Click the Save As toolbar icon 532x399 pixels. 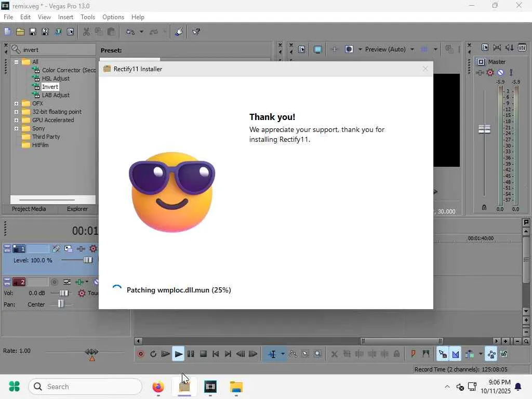[45, 32]
